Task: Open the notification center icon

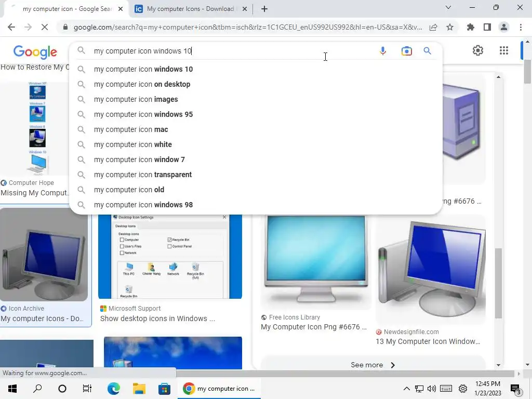Action: (x=515, y=390)
